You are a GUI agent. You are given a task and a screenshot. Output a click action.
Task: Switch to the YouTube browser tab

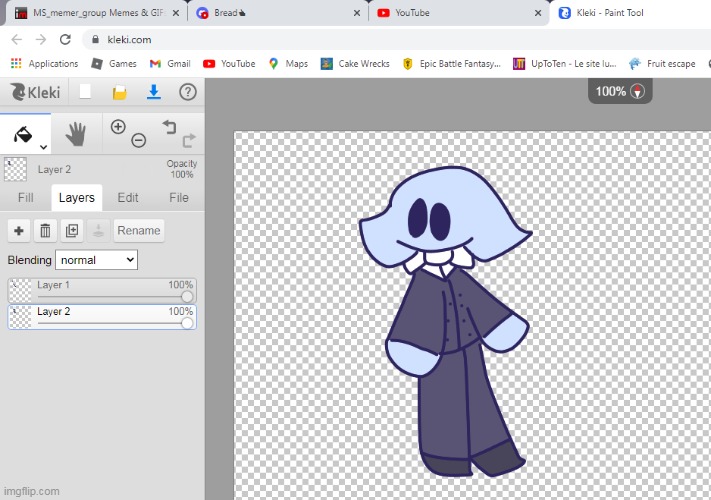pyautogui.click(x=458, y=13)
